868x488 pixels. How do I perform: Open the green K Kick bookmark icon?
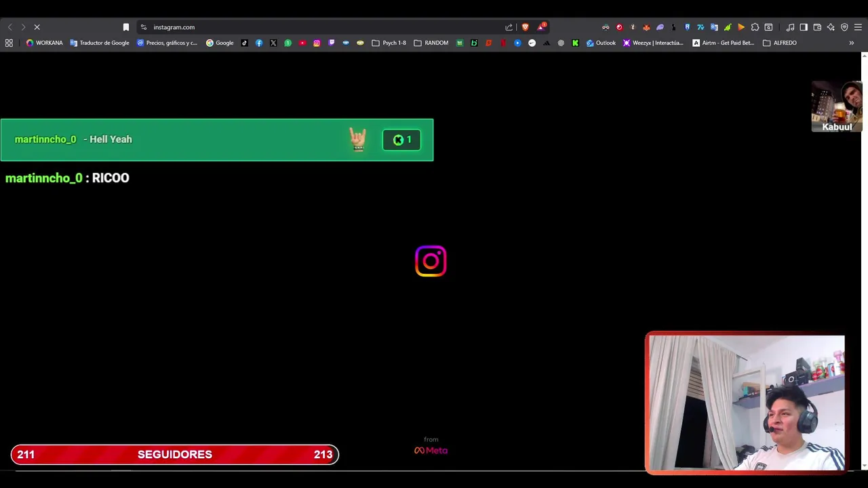575,43
